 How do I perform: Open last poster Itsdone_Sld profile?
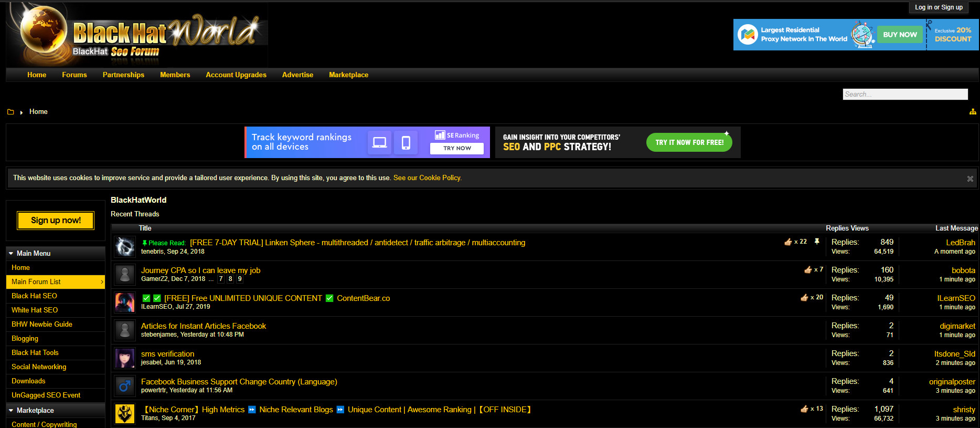(955, 354)
